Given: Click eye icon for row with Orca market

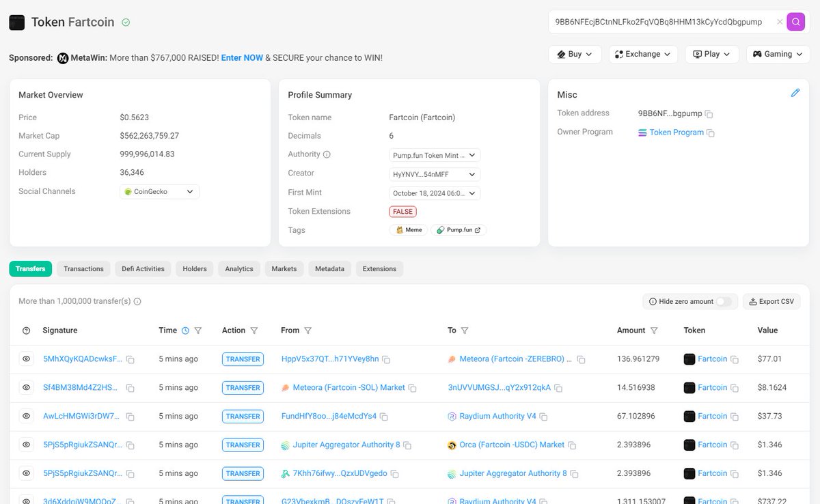Looking at the screenshot, I should (x=26, y=445).
